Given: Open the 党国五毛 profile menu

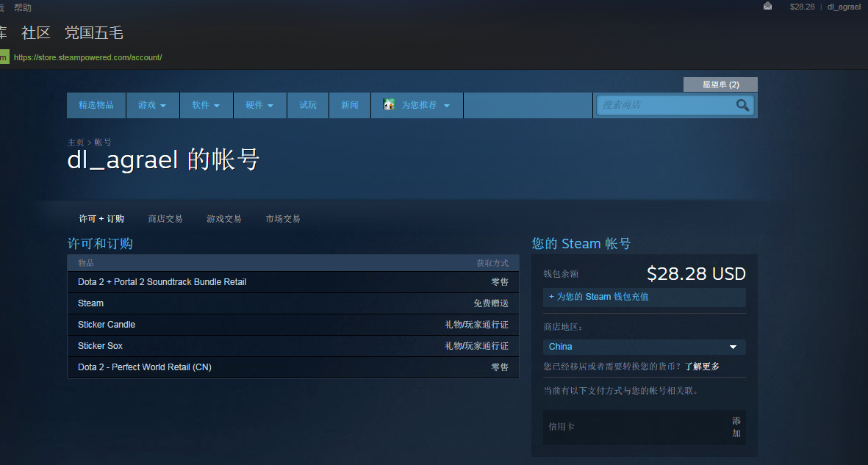Looking at the screenshot, I should coord(94,32).
